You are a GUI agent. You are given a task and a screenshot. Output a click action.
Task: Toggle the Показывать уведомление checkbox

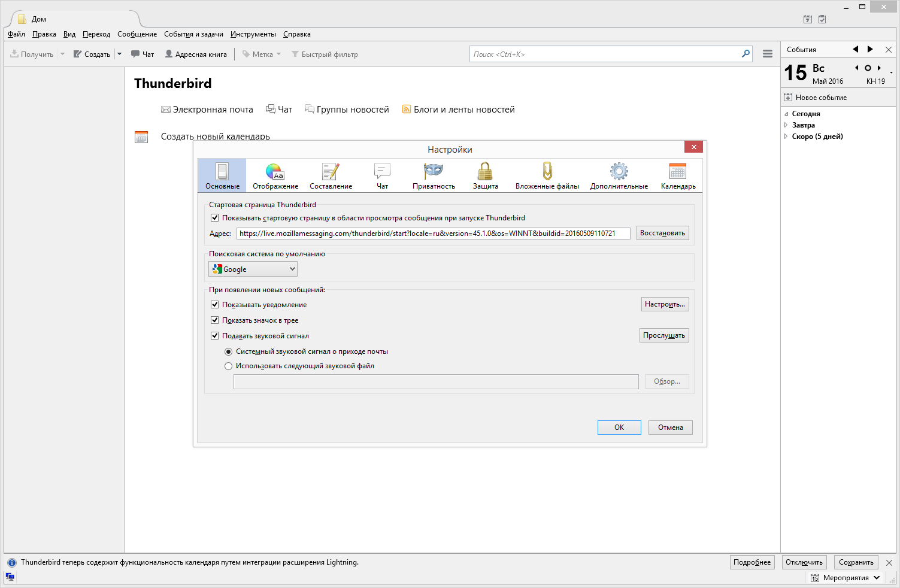point(214,305)
